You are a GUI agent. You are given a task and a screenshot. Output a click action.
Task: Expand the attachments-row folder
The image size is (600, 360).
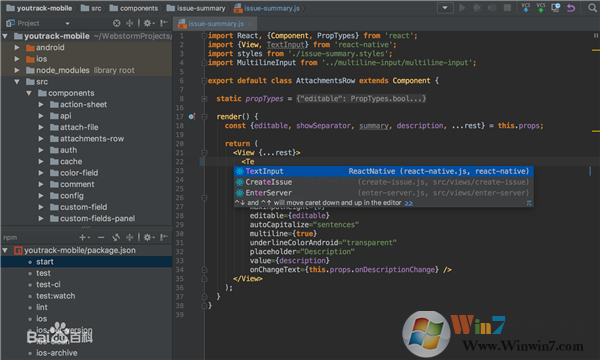(x=41, y=138)
